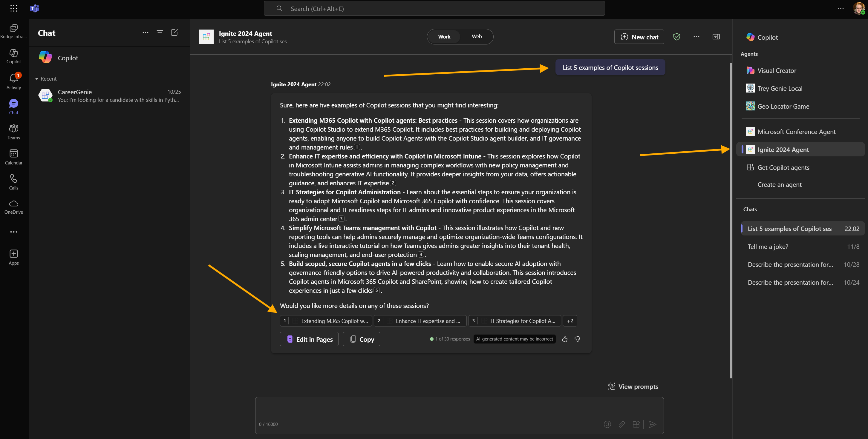This screenshot has height=439, width=868.
Task: Open the Activity feed
Action: (x=13, y=81)
